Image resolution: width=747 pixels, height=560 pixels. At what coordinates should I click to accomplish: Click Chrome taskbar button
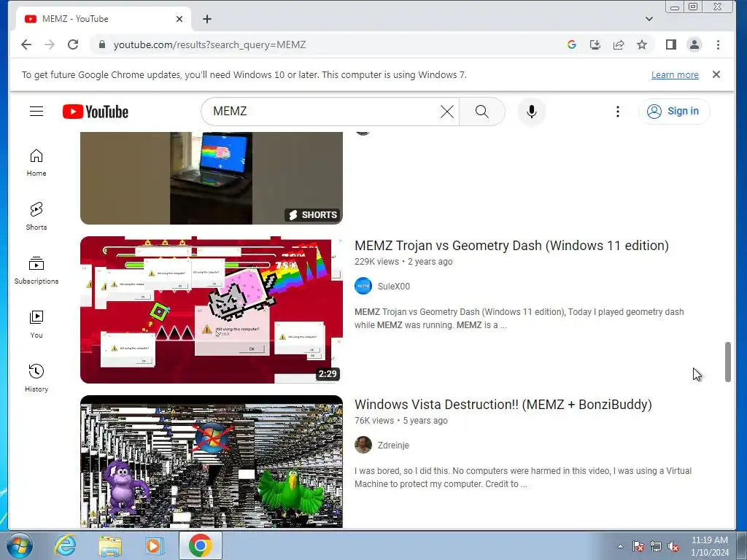201,545
